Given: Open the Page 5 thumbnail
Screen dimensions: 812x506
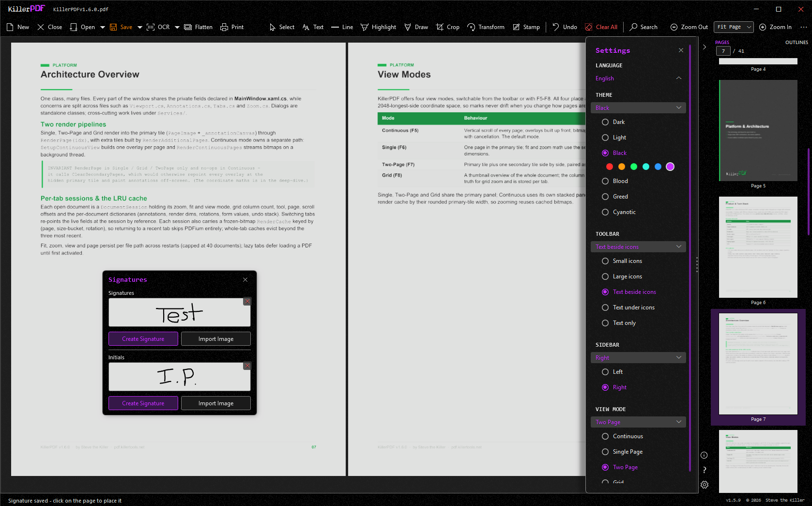Looking at the screenshot, I should [x=758, y=131].
